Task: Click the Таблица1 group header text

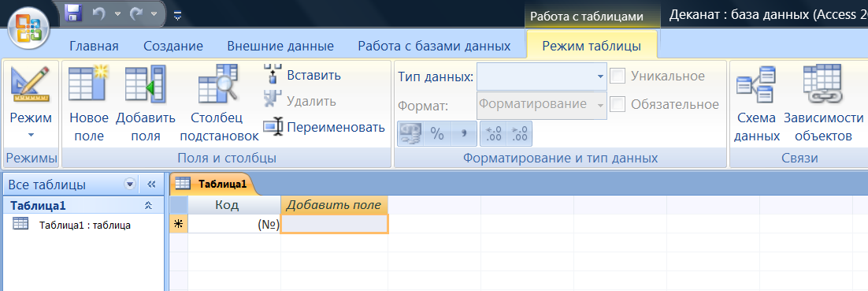Action: [38, 206]
